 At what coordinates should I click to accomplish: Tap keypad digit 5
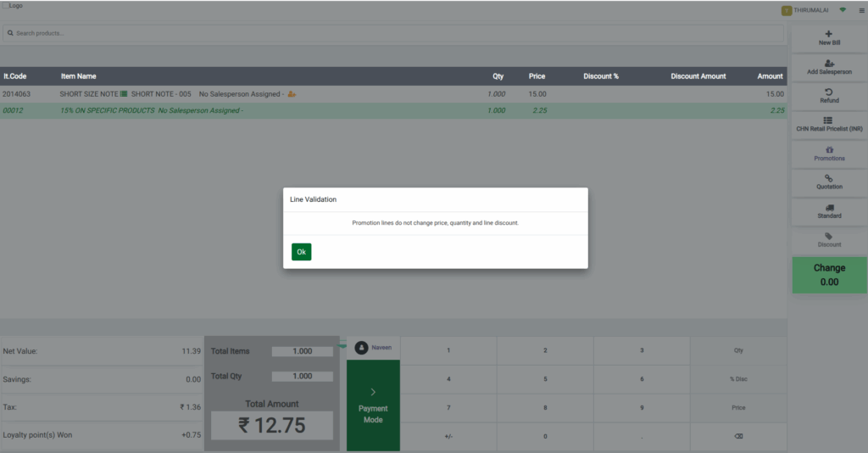pyautogui.click(x=545, y=379)
